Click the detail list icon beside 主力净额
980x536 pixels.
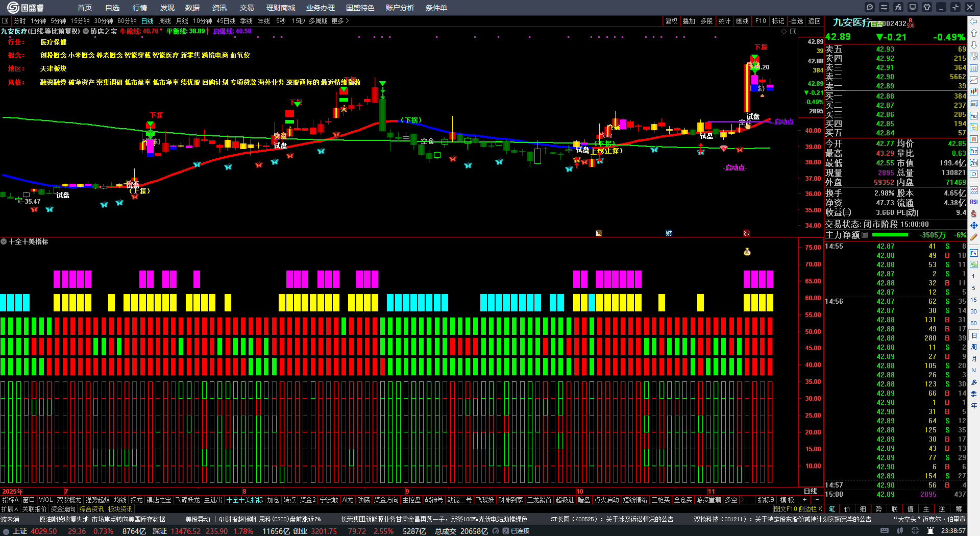coord(865,235)
